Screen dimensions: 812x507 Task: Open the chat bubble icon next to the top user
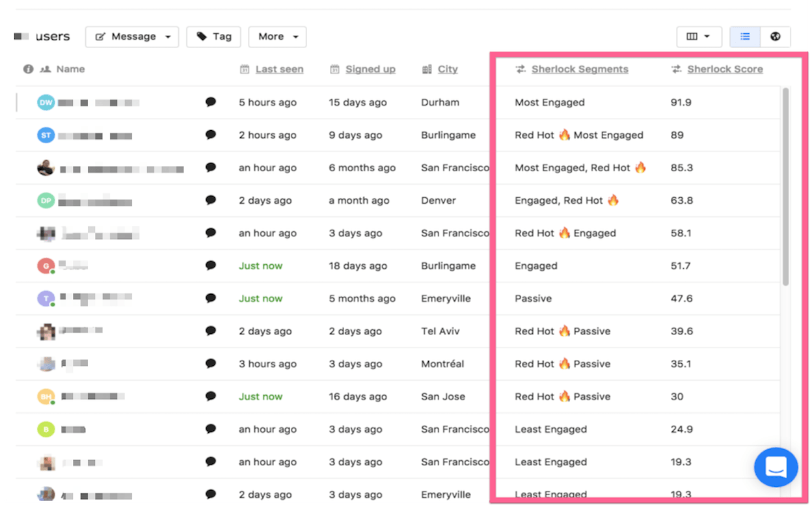pos(210,102)
